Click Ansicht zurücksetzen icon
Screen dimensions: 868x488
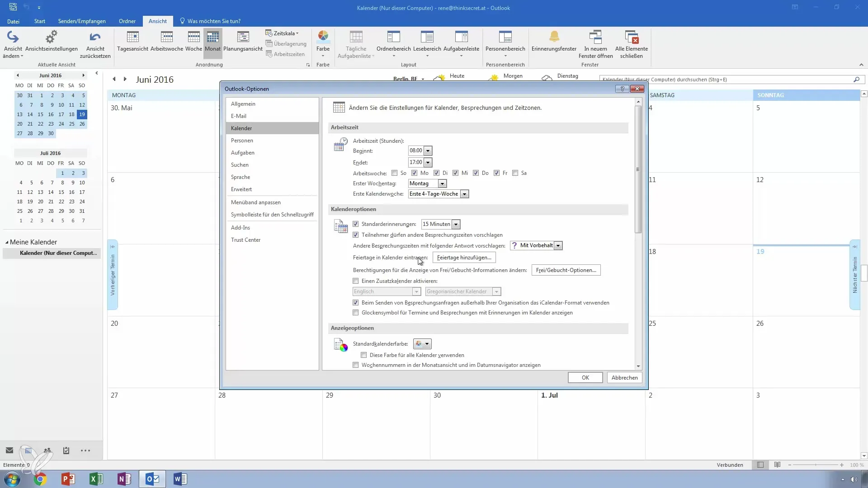click(x=95, y=44)
